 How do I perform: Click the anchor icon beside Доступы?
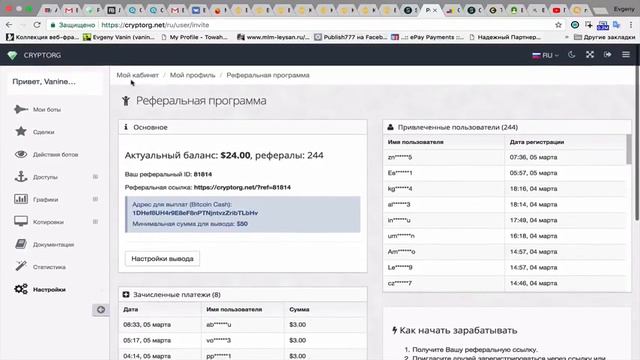click(x=21, y=177)
